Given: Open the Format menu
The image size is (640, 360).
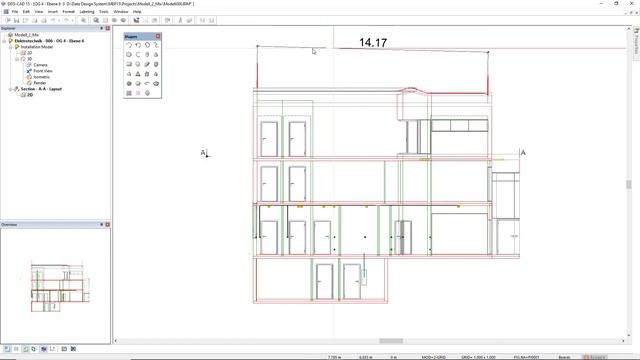Looking at the screenshot, I should (x=69, y=12).
